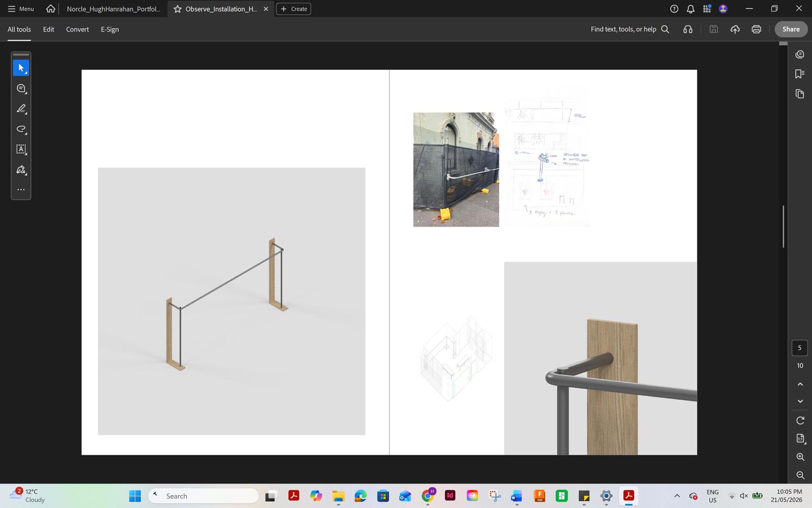Zoom in on the document

800,457
